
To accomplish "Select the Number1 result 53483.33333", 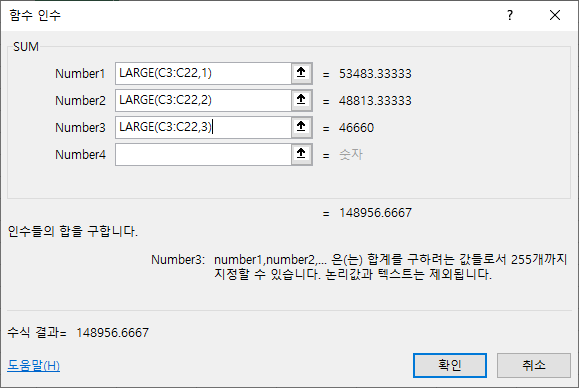I will (x=375, y=73).
